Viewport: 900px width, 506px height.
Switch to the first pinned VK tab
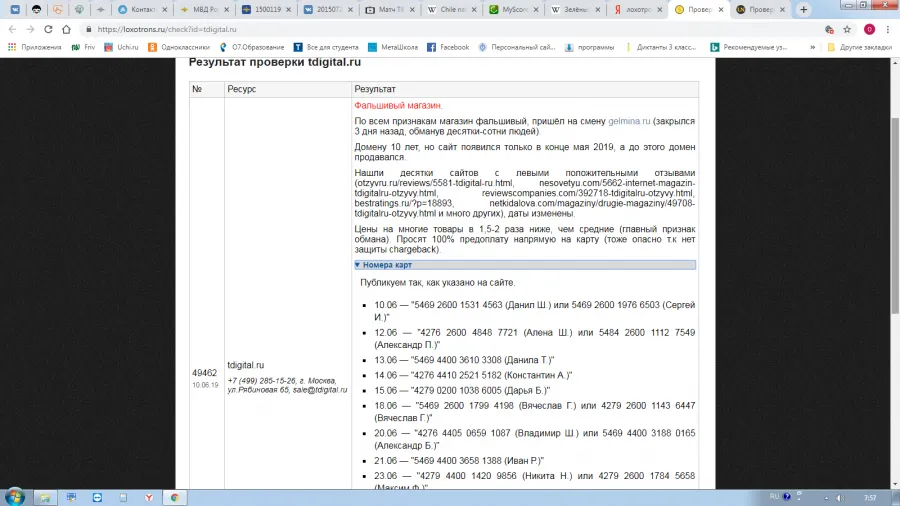click(15, 9)
